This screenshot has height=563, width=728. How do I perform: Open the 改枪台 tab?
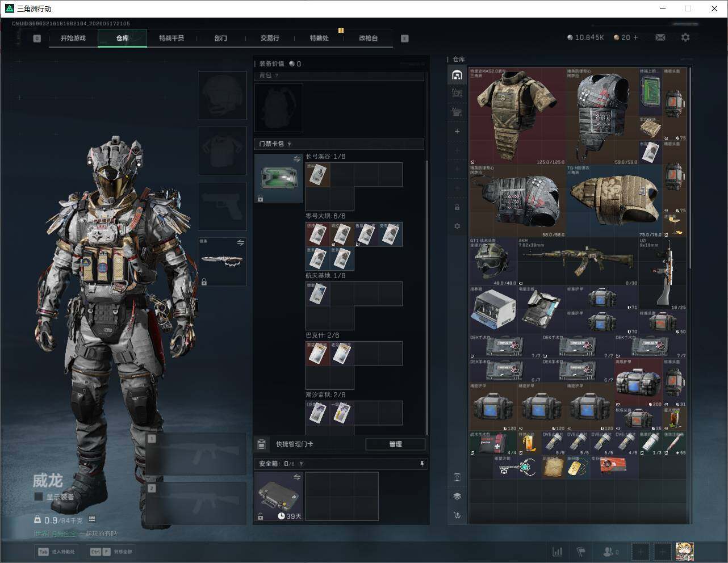pyautogui.click(x=368, y=38)
